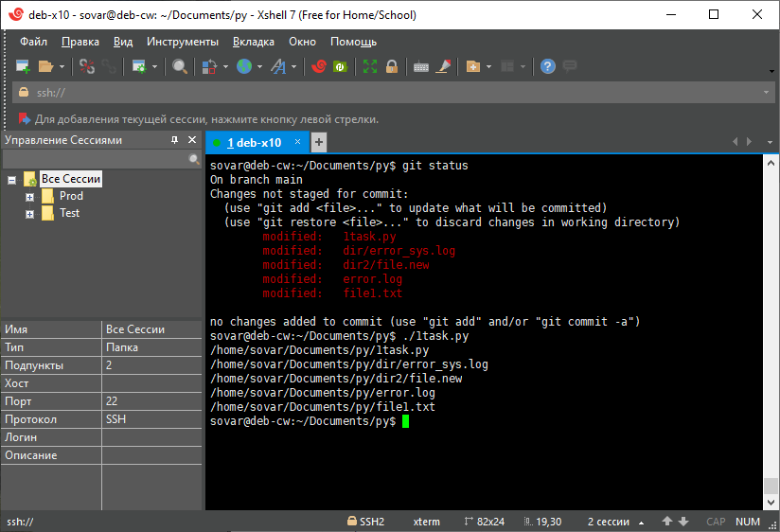This screenshot has height=532, width=780.
Task: Open the Правка menu
Action: click(80, 42)
